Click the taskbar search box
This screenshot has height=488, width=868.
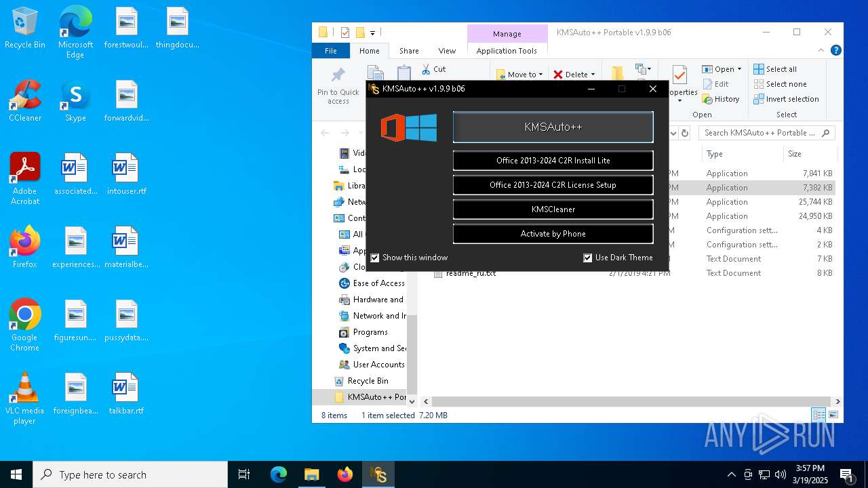(x=130, y=474)
